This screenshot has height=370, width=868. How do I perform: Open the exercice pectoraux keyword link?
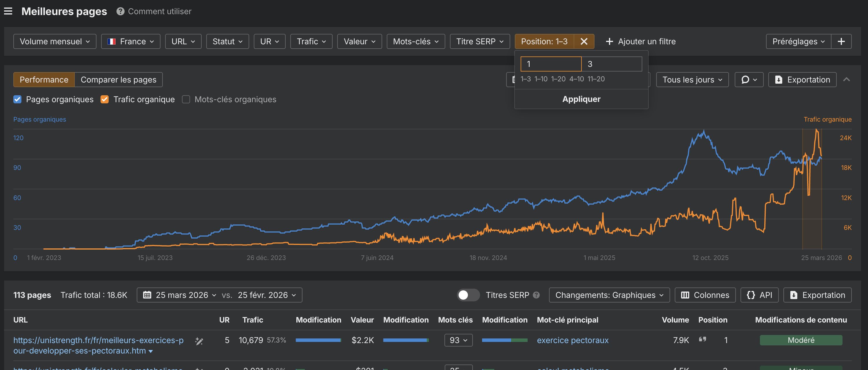click(572, 340)
